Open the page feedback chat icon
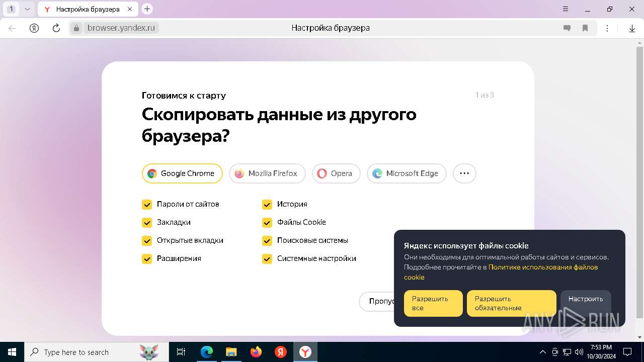Image resolution: width=644 pixels, height=362 pixels. tap(567, 28)
